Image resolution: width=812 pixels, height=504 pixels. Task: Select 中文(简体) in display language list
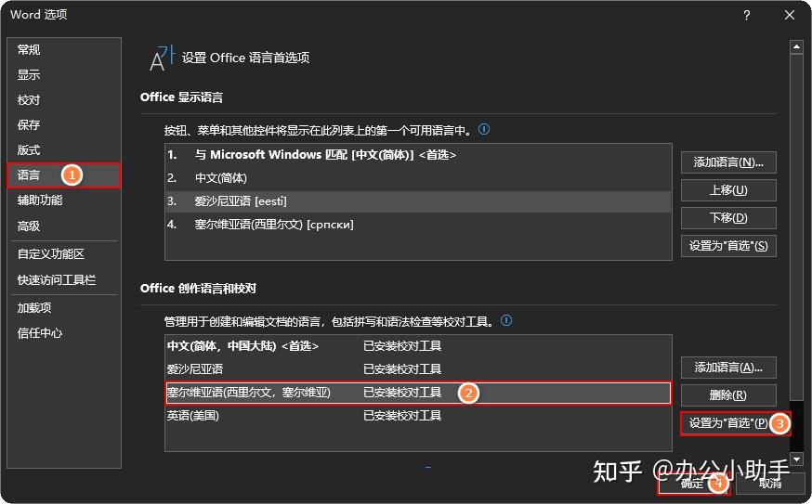click(418, 178)
